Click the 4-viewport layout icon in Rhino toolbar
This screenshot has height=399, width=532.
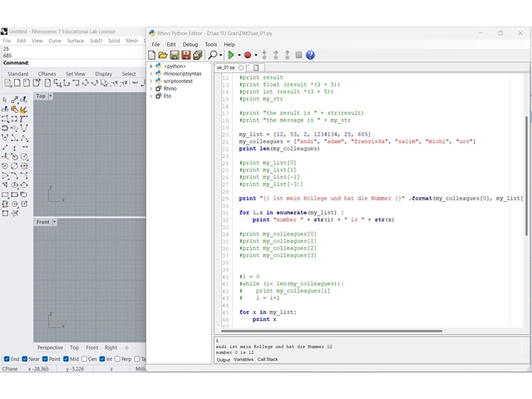[7, 83]
